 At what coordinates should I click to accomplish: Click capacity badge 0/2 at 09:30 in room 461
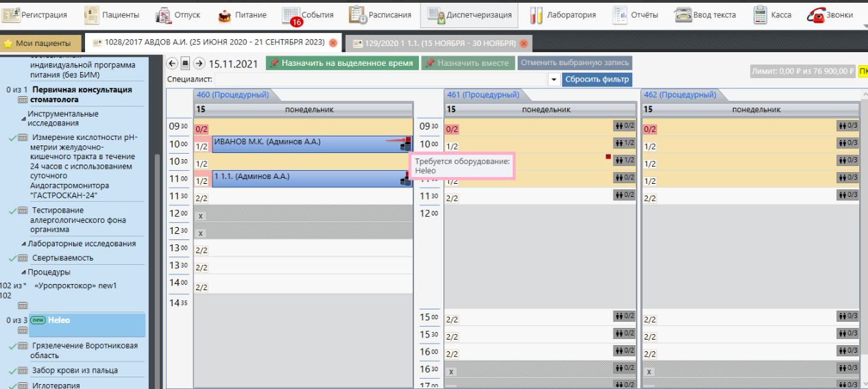click(624, 126)
